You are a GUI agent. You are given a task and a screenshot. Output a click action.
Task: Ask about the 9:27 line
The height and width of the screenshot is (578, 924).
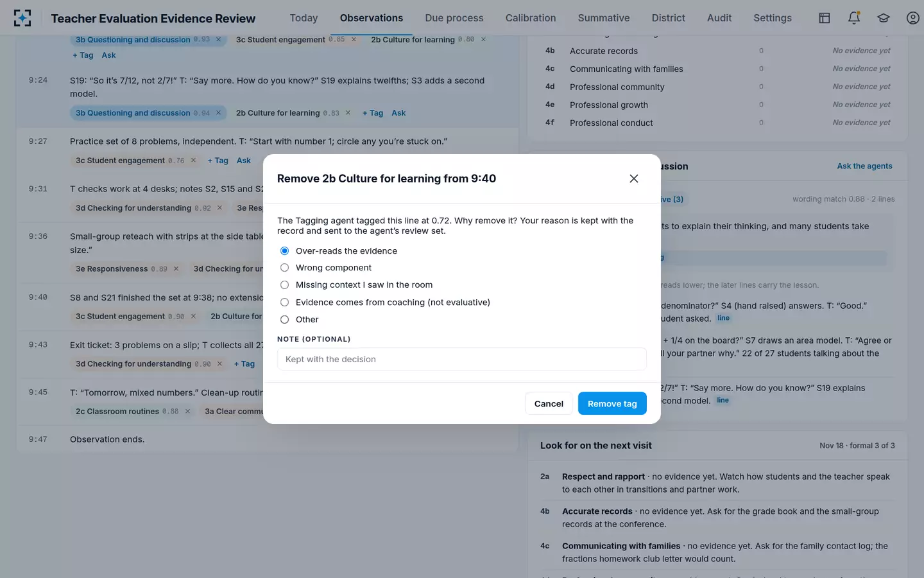click(244, 161)
